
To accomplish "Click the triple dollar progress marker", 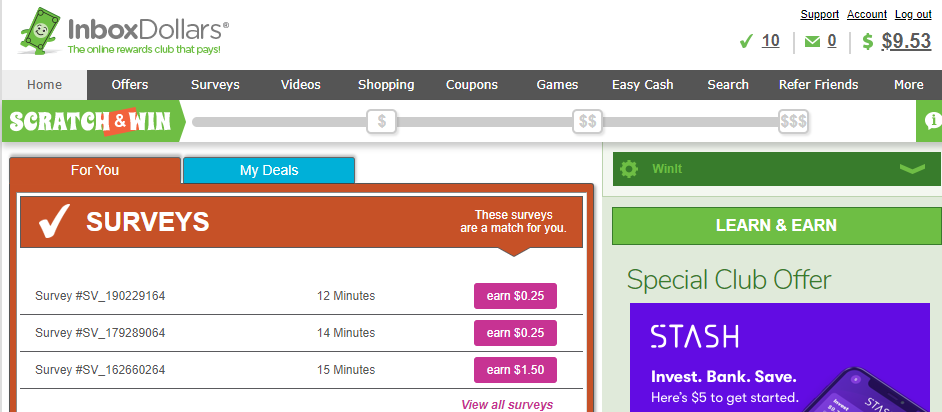I will [x=793, y=122].
